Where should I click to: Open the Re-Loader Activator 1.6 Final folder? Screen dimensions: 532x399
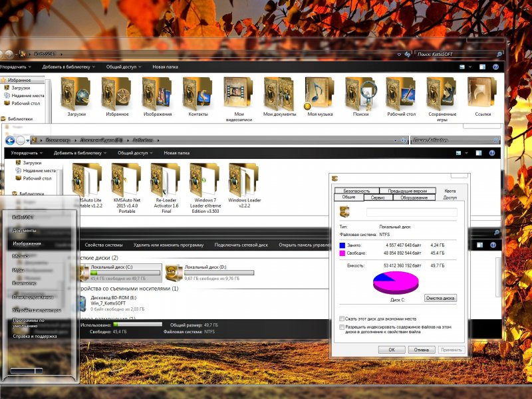pos(166,180)
